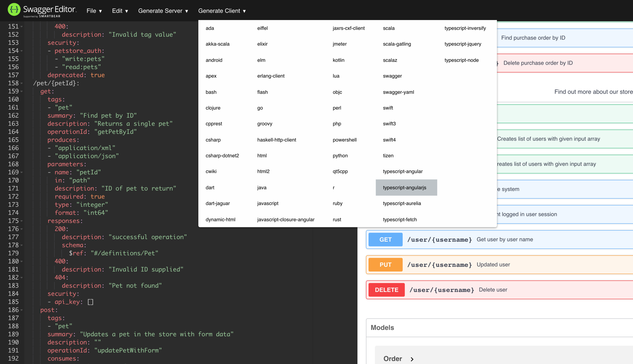
Task: Open the File menu
Action: (x=94, y=11)
